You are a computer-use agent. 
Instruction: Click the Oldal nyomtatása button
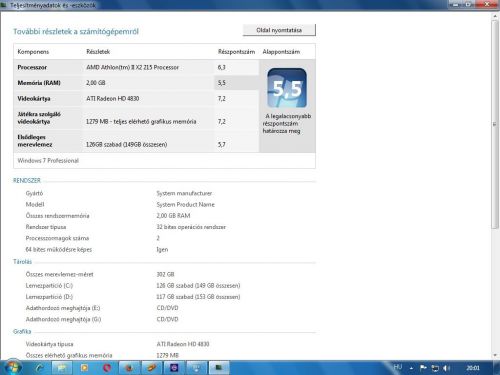tap(279, 30)
